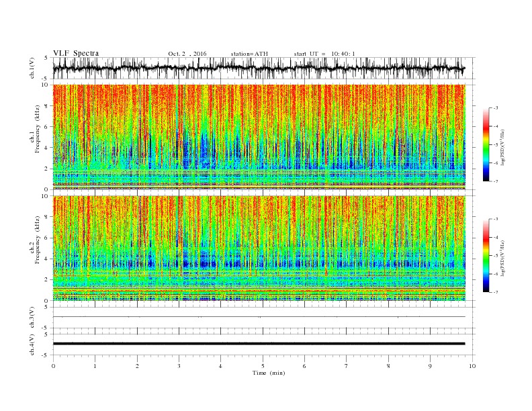Click the "ch.3(V)" axis label
532x411 pixels.
point(32,318)
